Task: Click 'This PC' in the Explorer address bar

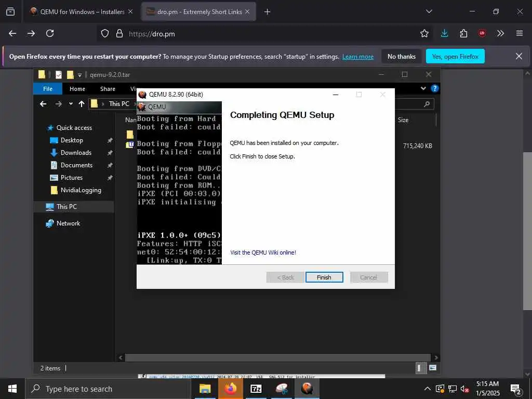Action: [119, 104]
